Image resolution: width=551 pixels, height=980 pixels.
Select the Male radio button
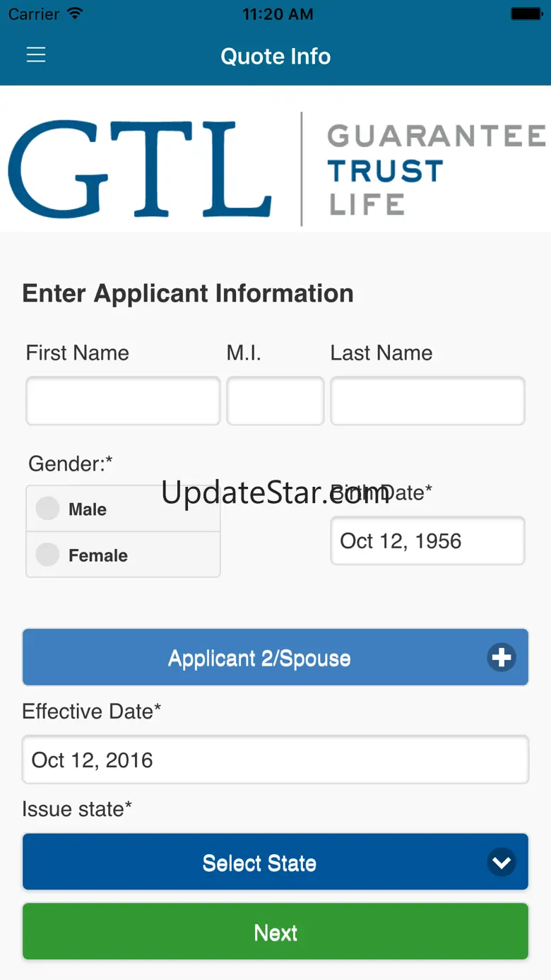(x=48, y=509)
